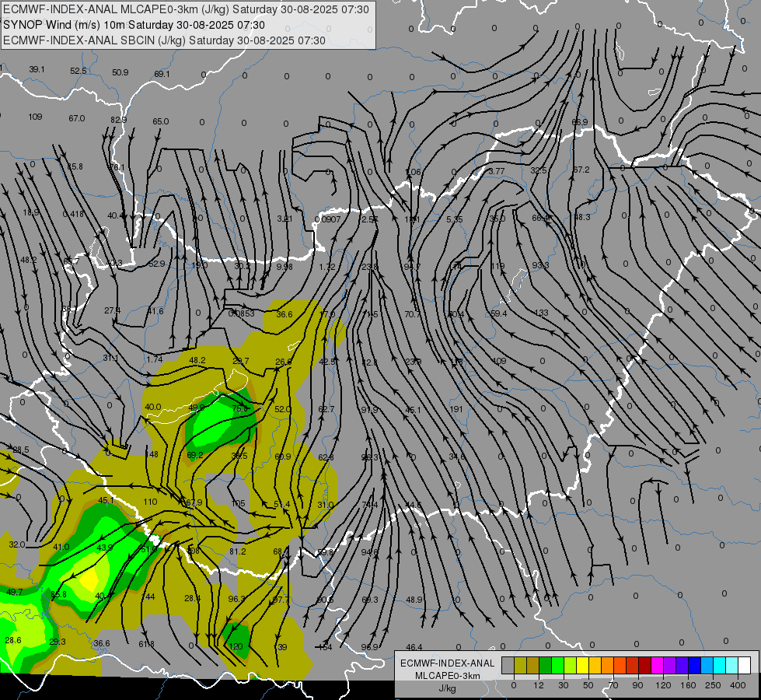Click the map value '46.4'
This screenshot has height=700, width=761.
coord(414,647)
